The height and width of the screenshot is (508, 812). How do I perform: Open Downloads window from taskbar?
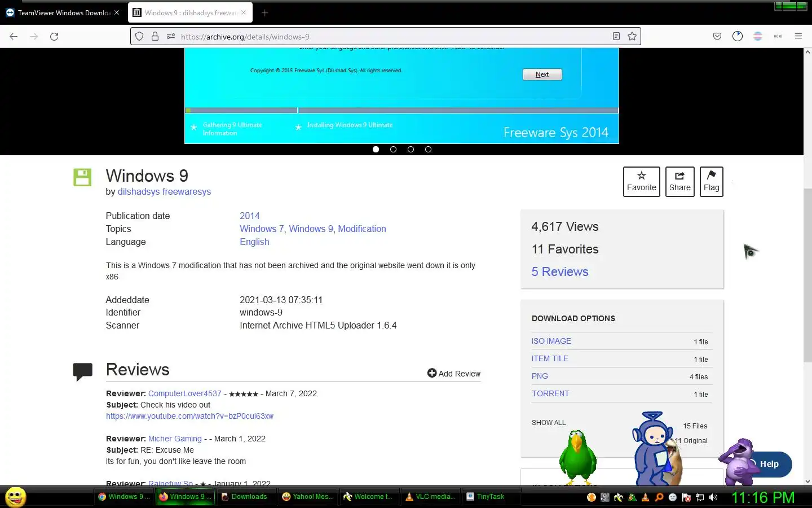247,497
